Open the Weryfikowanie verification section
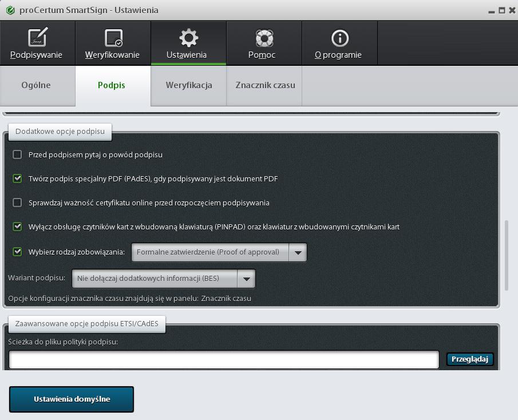This screenshot has height=420, width=518. (113, 43)
